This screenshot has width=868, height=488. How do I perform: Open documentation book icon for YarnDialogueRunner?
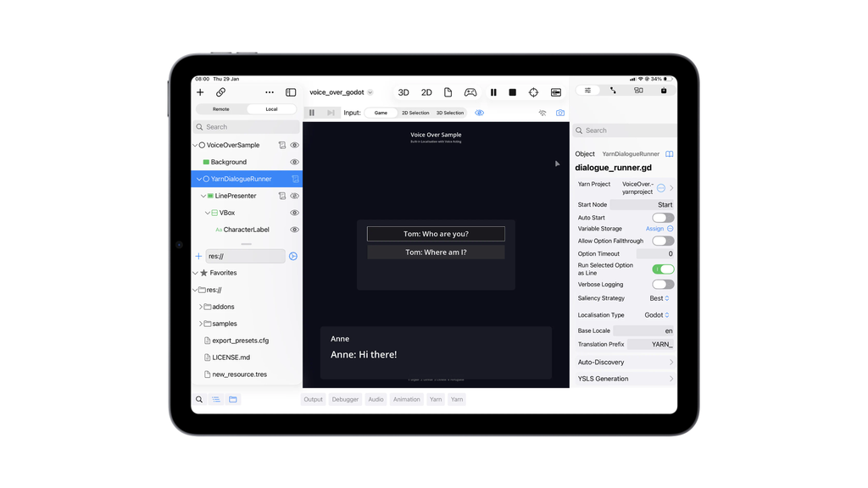pyautogui.click(x=669, y=154)
